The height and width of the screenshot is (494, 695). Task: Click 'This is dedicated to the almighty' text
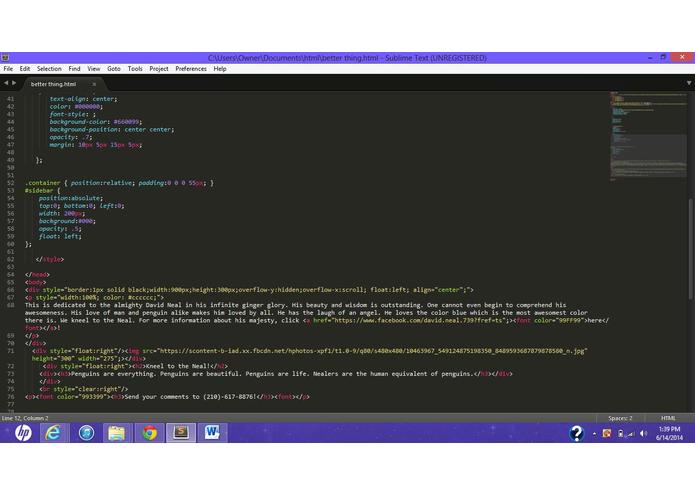click(86, 305)
